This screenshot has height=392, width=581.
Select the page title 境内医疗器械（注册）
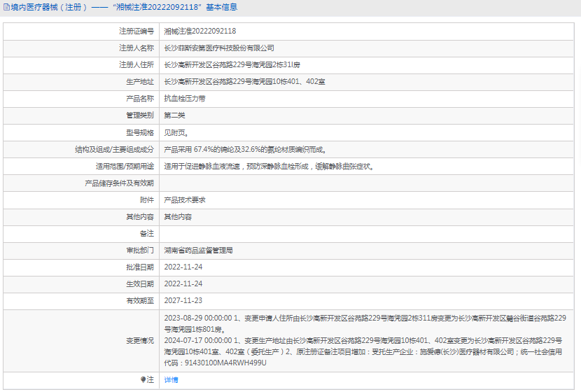tap(49, 7)
